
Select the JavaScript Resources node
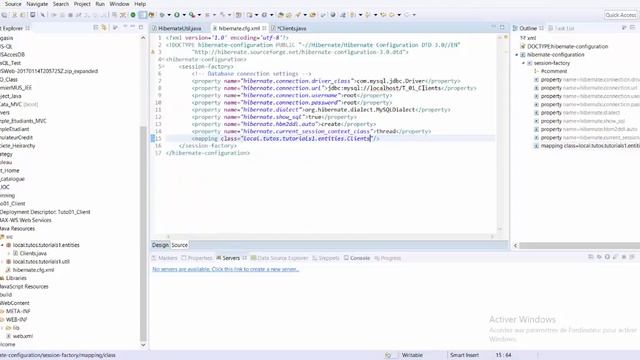tap(24, 287)
